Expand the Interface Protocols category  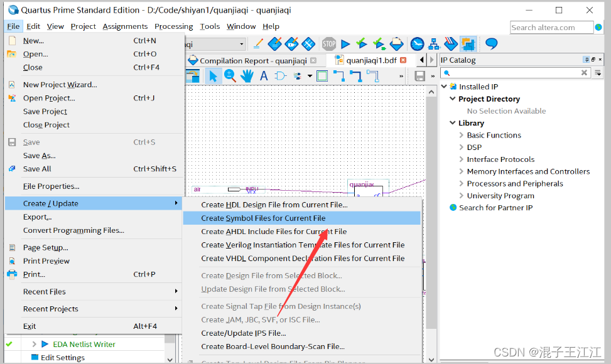coord(462,159)
